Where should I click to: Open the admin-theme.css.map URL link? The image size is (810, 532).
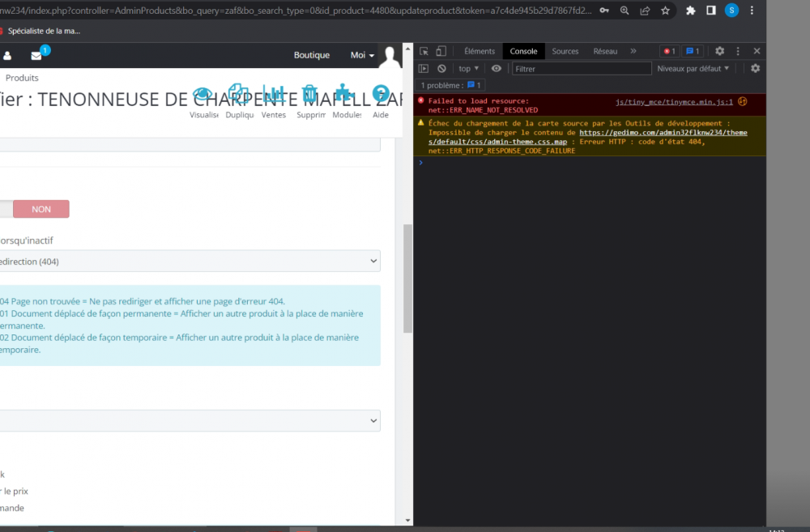coord(587,137)
